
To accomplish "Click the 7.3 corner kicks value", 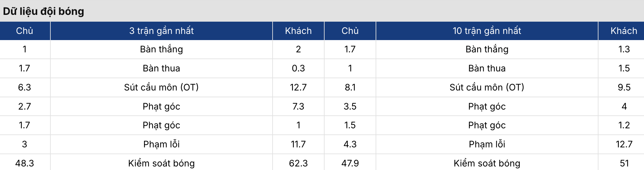I will coord(298,106).
